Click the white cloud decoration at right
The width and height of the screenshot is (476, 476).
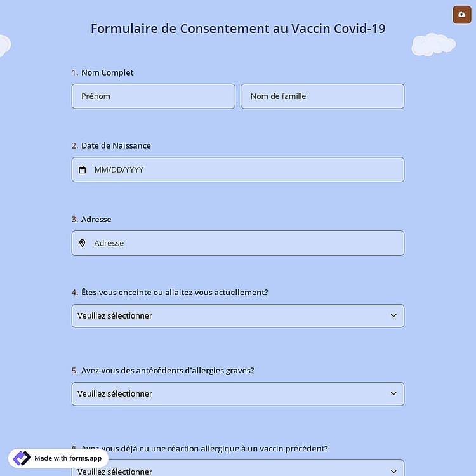coord(433,44)
